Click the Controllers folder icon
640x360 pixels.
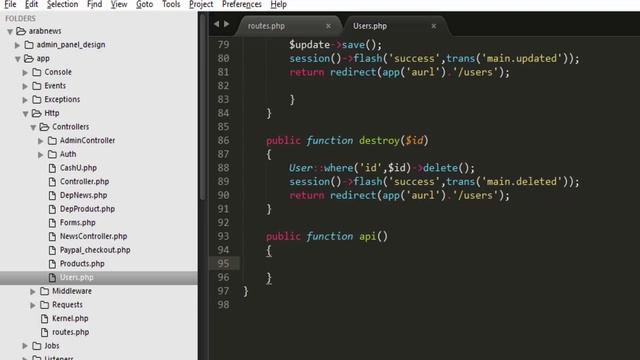coord(44,127)
